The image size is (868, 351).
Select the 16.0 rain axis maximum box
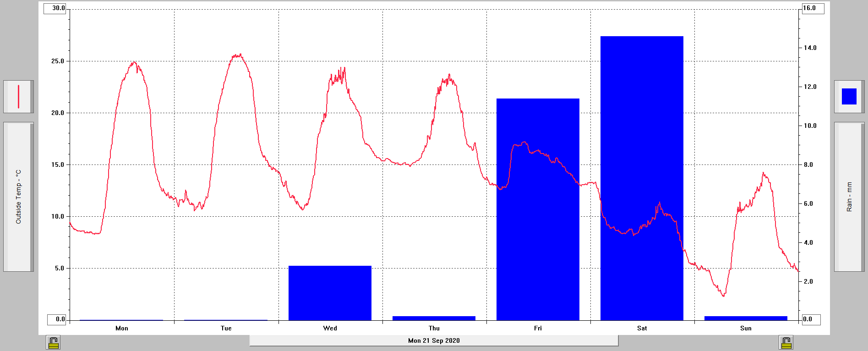pyautogui.click(x=813, y=8)
